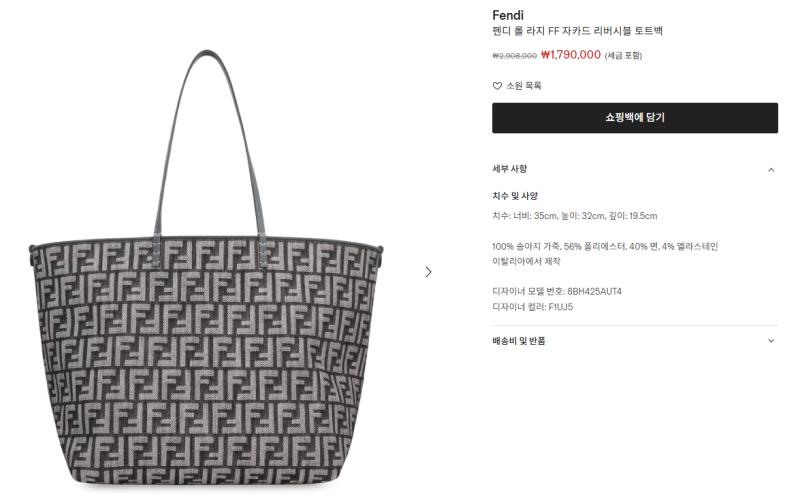Click the Fendi tote bag product image
Image resolution: width=800 pixels, height=496 pixels.
206,268
